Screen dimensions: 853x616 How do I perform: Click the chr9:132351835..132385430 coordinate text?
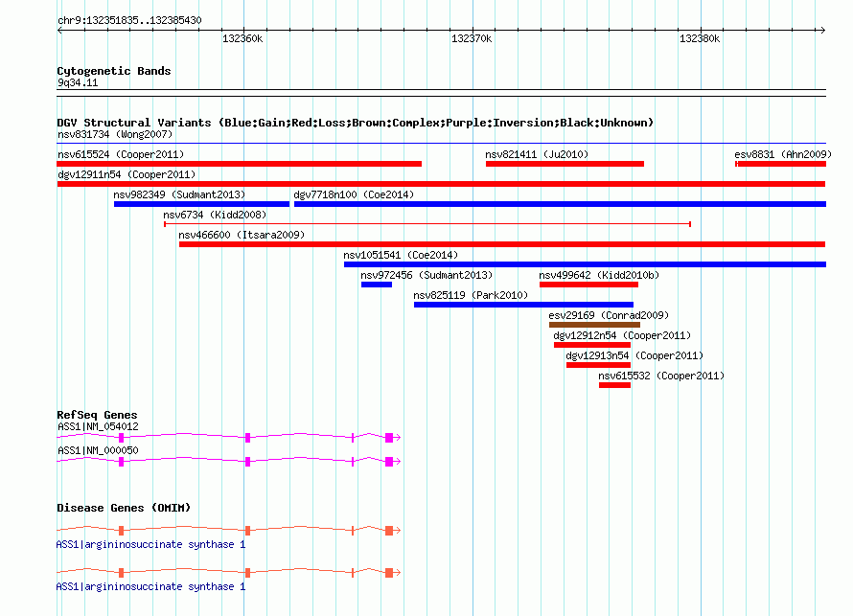click(x=129, y=20)
